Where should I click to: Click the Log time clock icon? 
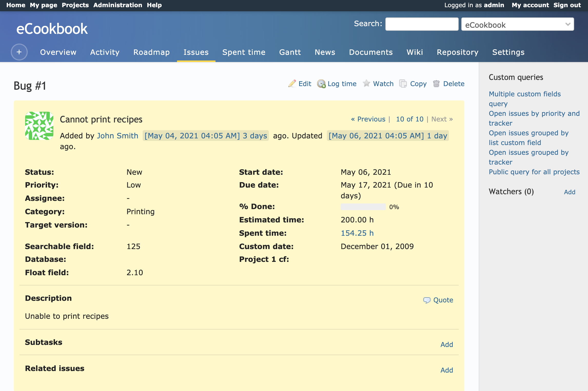[321, 84]
